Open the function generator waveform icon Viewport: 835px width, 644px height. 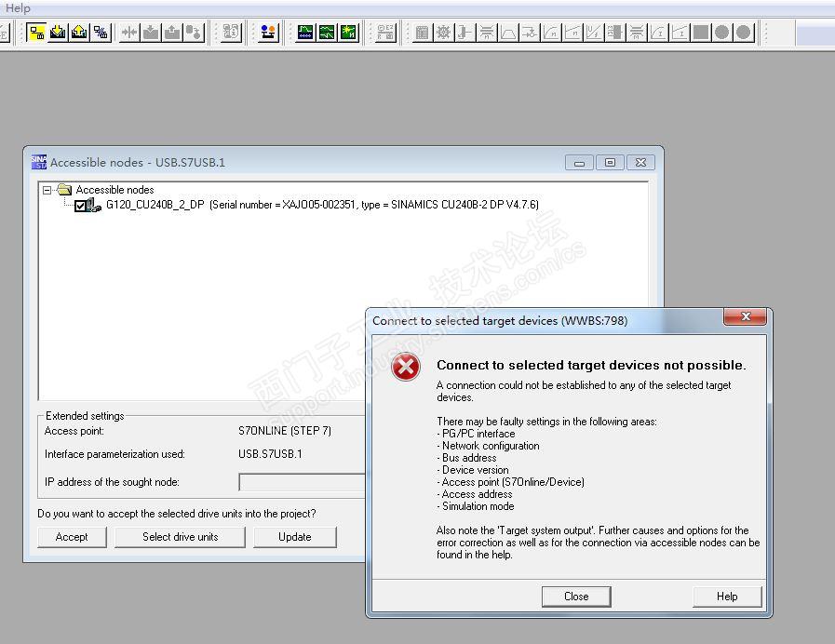click(327, 33)
